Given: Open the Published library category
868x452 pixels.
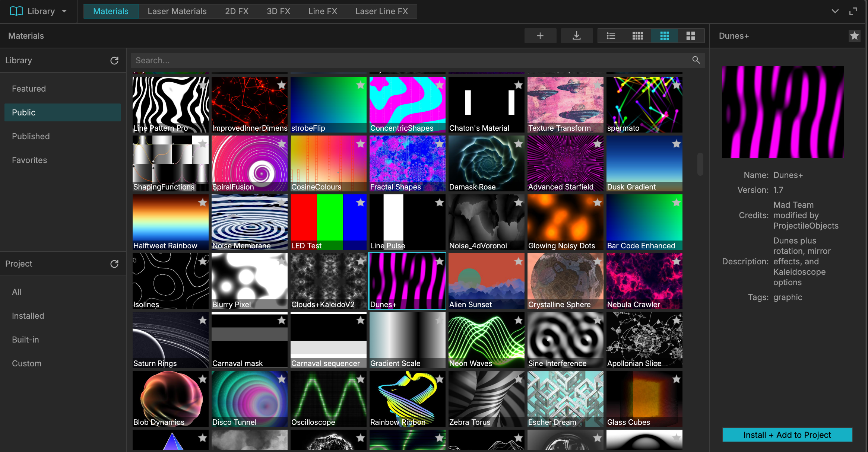Looking at the screenshot, I should (x=63, y=136).
